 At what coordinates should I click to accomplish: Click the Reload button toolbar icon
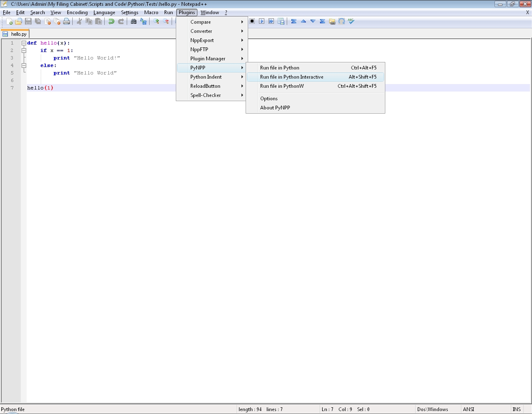click(342, 21)
